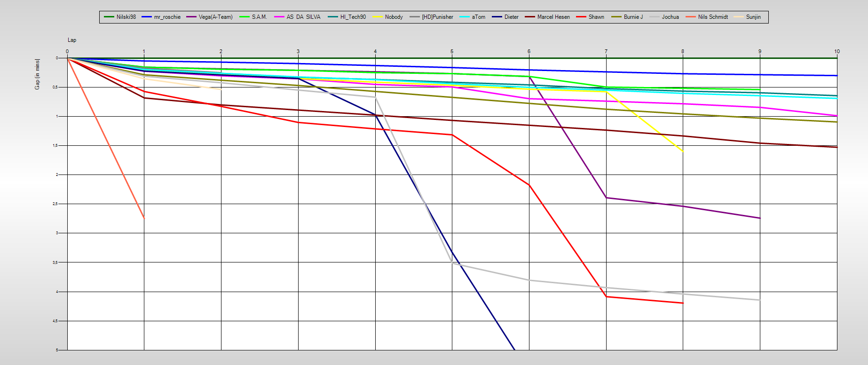Click the yellow swatch next to Nobody
The height and width of the screenshot is (365, 868).
377,17
